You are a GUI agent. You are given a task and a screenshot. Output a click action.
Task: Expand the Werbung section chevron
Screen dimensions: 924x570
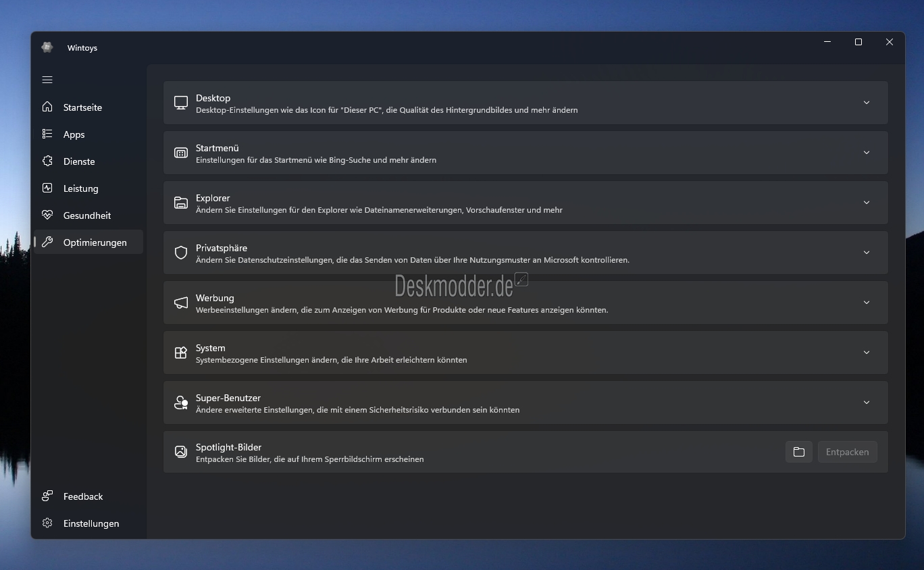tap(867, 303)
